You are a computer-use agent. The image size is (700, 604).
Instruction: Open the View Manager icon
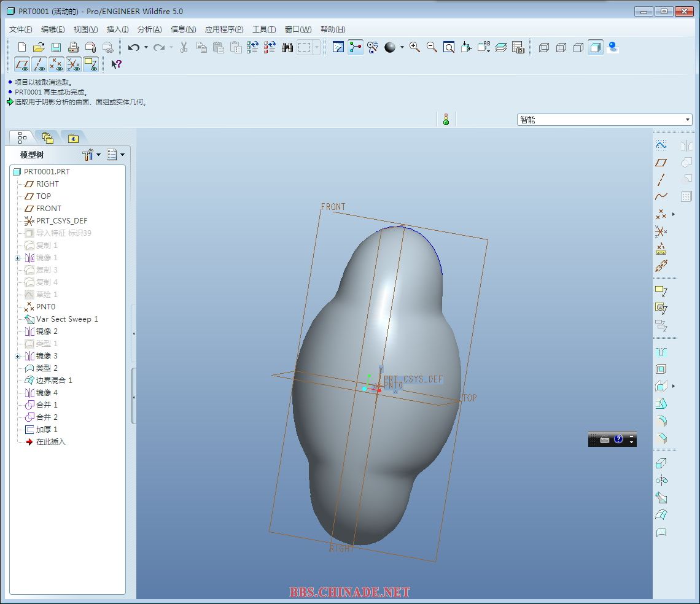[x=518, y=47]
